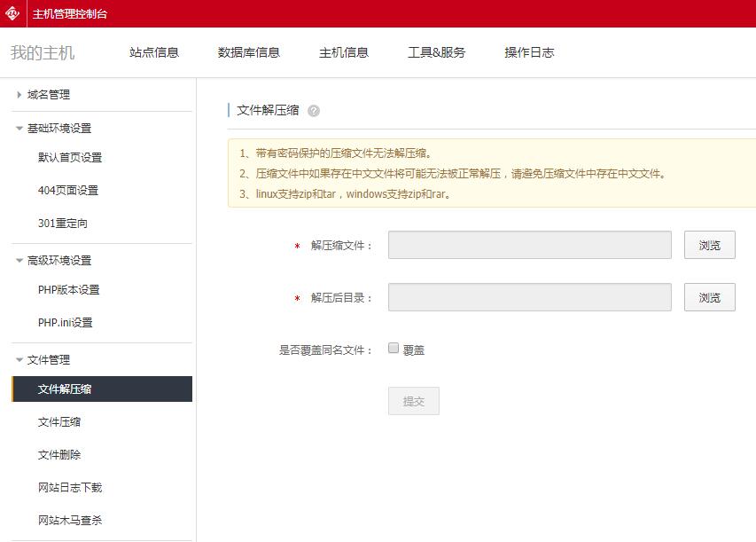Collapse the 文件管理 section arrow

point(19,360)
